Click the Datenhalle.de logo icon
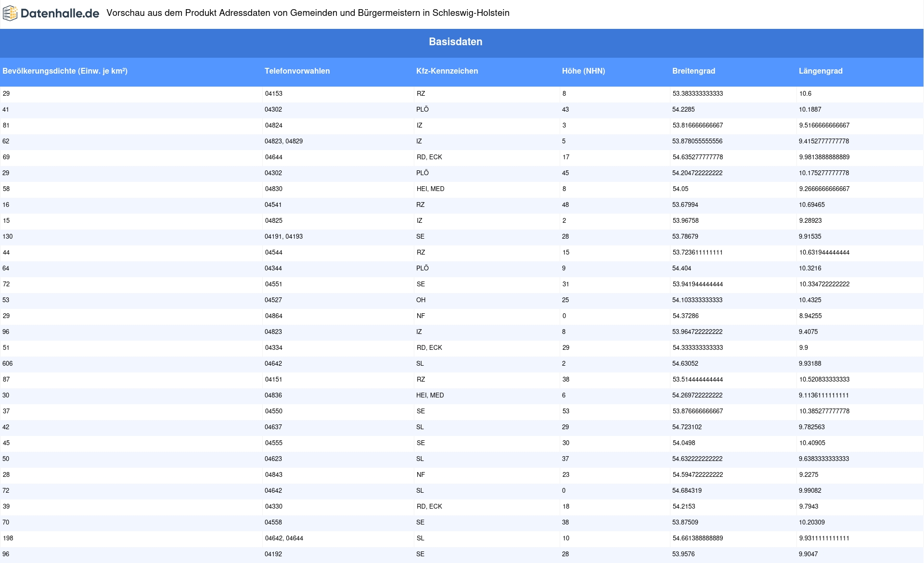 coord(10,13)
